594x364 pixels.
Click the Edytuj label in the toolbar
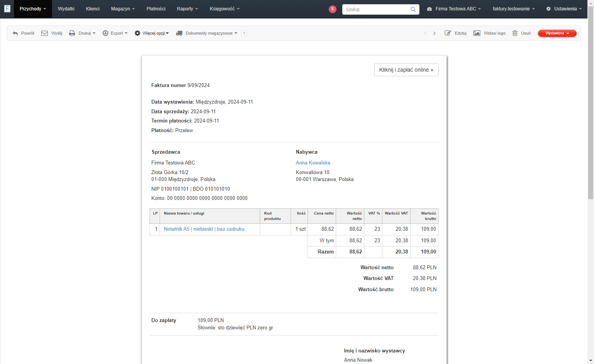tap(461, 34)
